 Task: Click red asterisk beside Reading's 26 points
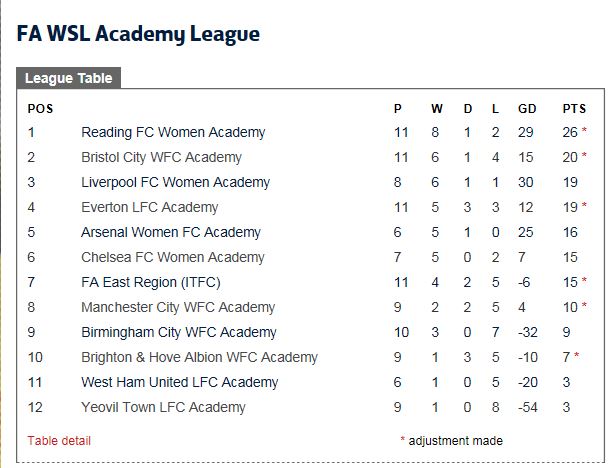584,130
